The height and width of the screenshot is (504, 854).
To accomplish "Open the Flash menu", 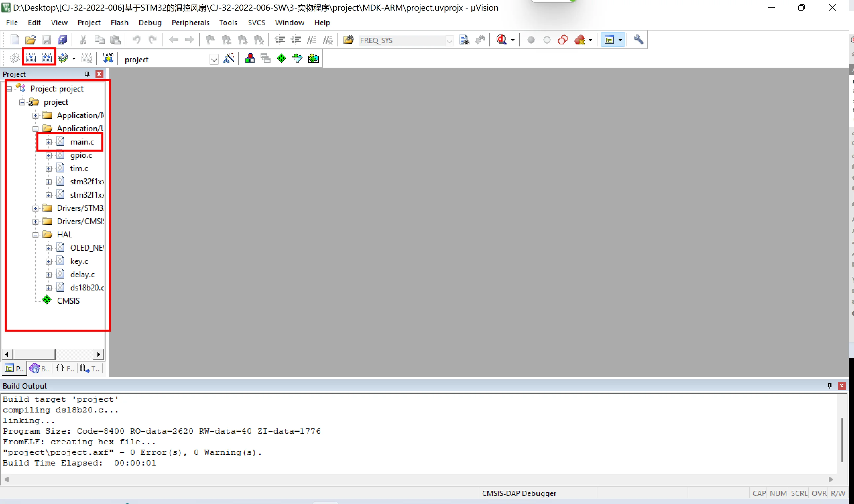I will coord(119,23).
